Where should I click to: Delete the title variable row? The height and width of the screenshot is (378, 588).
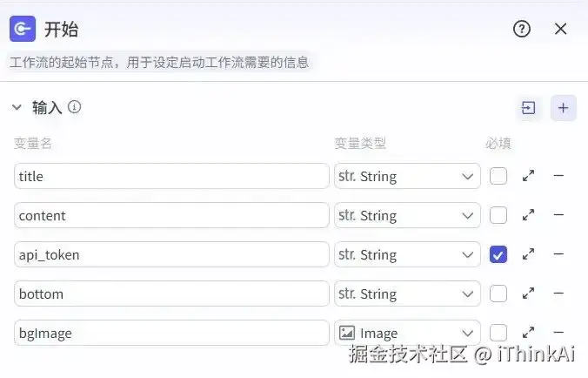(558, 176)
